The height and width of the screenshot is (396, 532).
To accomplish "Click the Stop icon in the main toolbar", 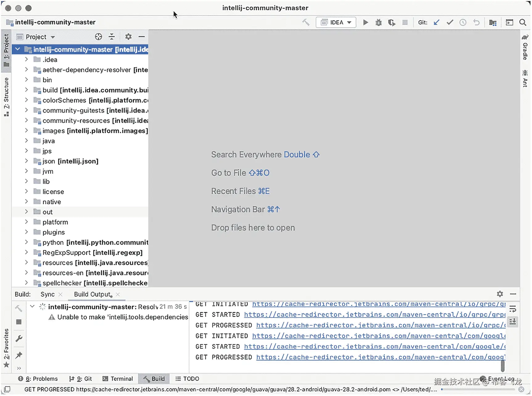I will click(x=405, y=22).
